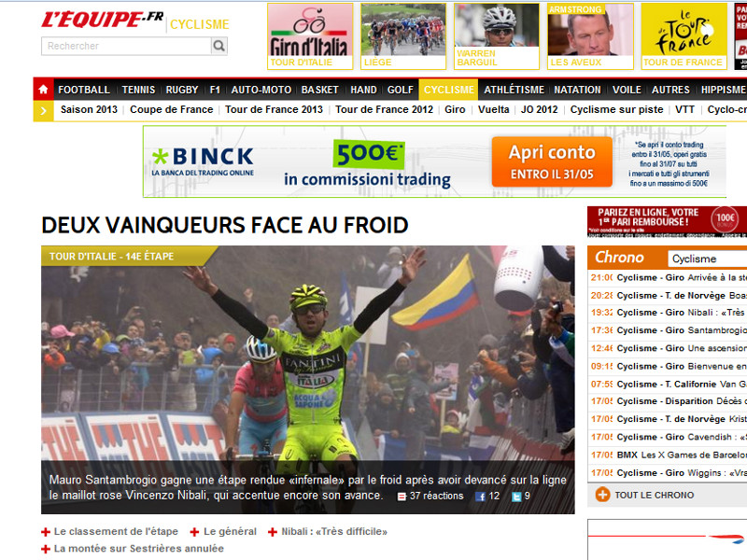Viewport: 747px width, 560px height.
Task: Click the red home icon in the navigation bar
Action: [x=43, y=90]
